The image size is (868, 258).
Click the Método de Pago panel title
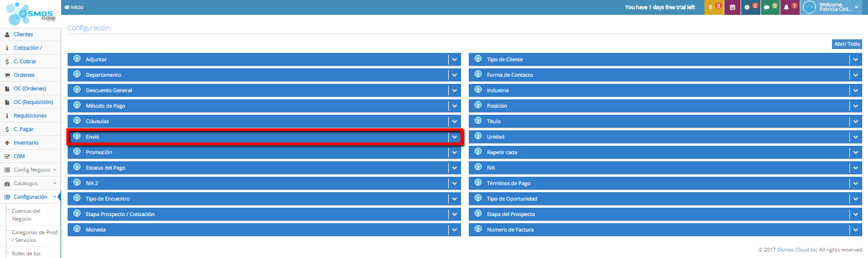[106, 106]
